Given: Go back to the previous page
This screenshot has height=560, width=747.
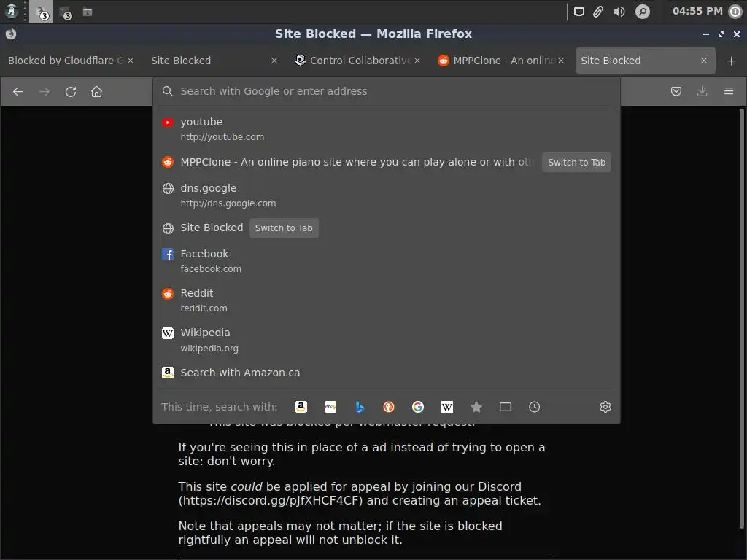Looking at the screenshot, I should coord(18,91).
